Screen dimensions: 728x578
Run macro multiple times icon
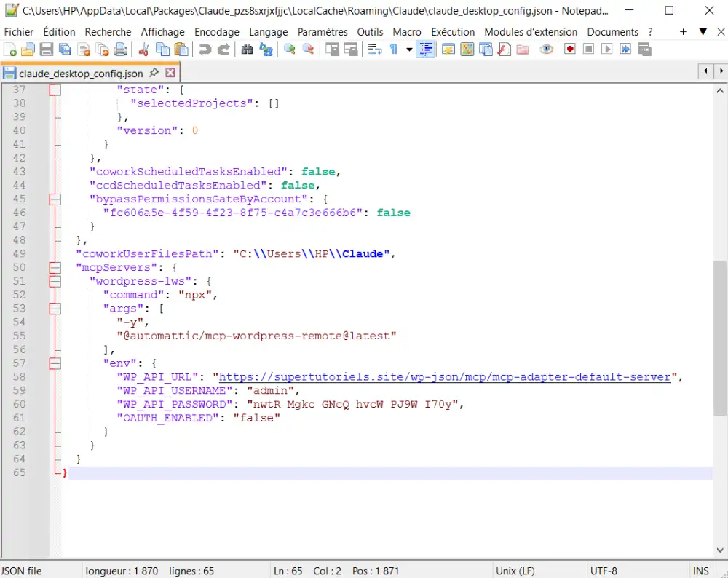pyautogui.click(x=625, y=50)
